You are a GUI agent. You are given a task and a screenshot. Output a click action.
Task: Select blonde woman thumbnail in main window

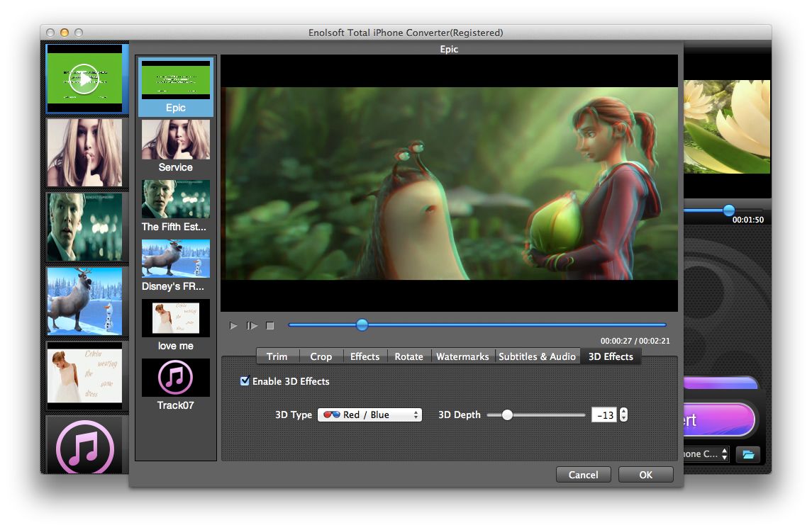[84, 152]
